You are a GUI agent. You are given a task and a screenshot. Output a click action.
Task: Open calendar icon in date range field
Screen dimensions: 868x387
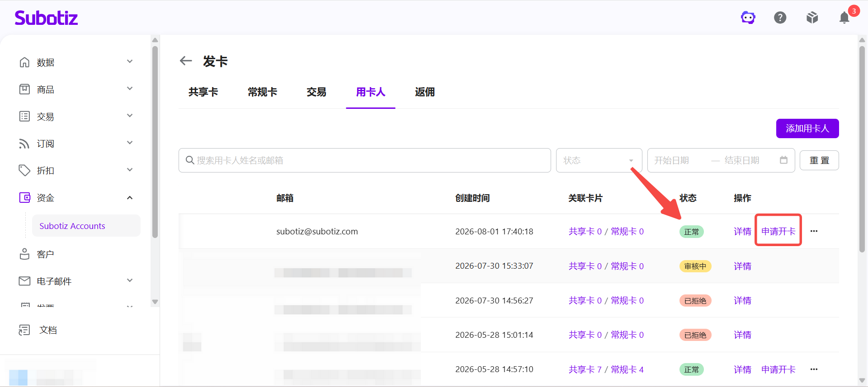[x=783, y=160]
